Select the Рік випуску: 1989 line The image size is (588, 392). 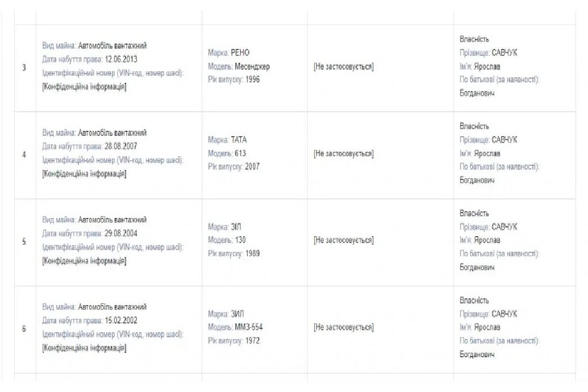point(234,254)
